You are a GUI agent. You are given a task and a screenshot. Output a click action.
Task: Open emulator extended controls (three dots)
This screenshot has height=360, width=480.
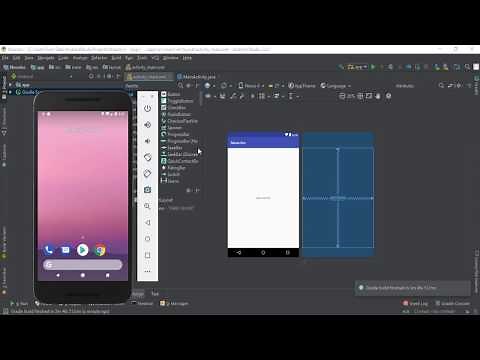coord(147,271)
